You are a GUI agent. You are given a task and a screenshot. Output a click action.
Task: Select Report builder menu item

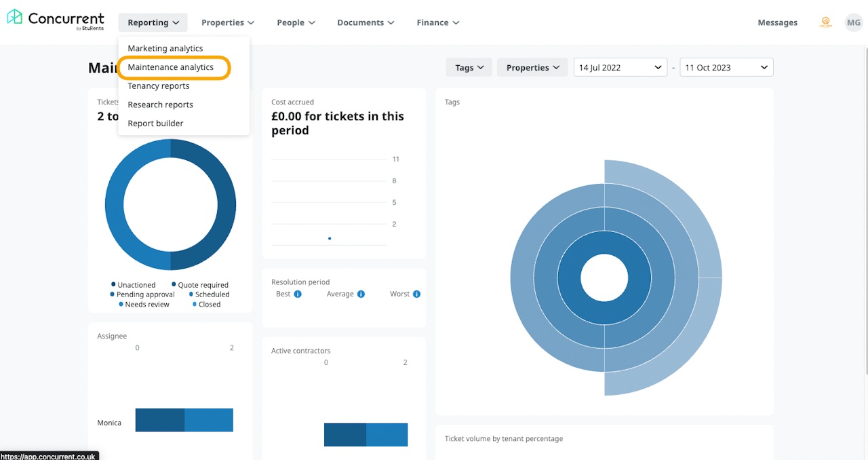click(156, 123)
